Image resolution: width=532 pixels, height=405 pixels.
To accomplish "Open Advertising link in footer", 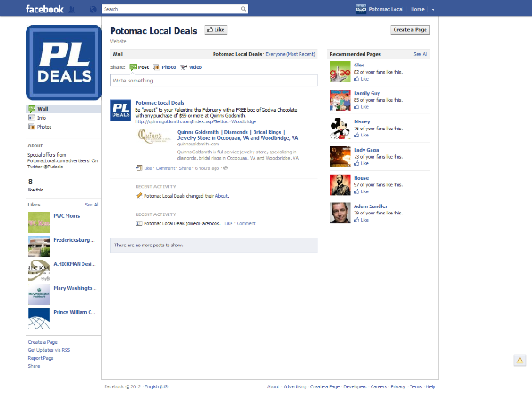I will 294,386.
